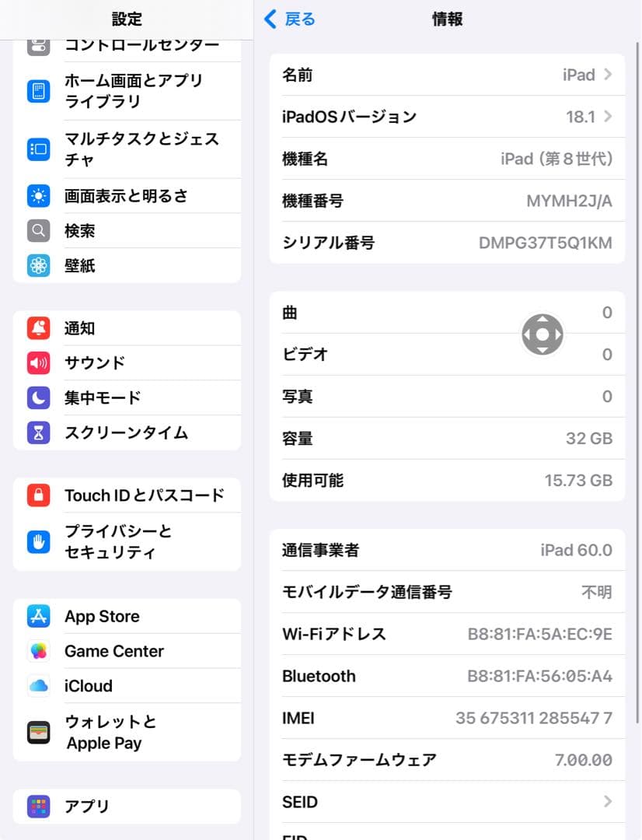Tap the IMEI number value
642x840 pixels.
pos(534,718)
